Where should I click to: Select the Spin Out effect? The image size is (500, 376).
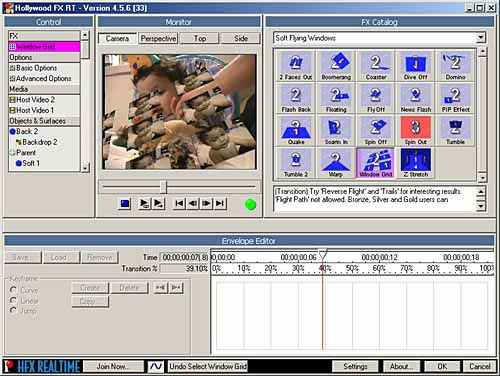coord(415,131)
